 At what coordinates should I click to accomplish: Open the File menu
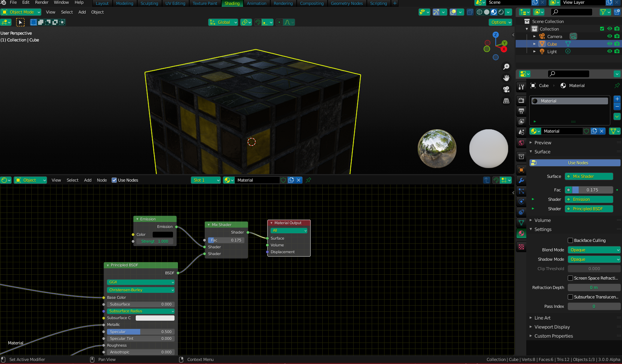click(13, 3)
